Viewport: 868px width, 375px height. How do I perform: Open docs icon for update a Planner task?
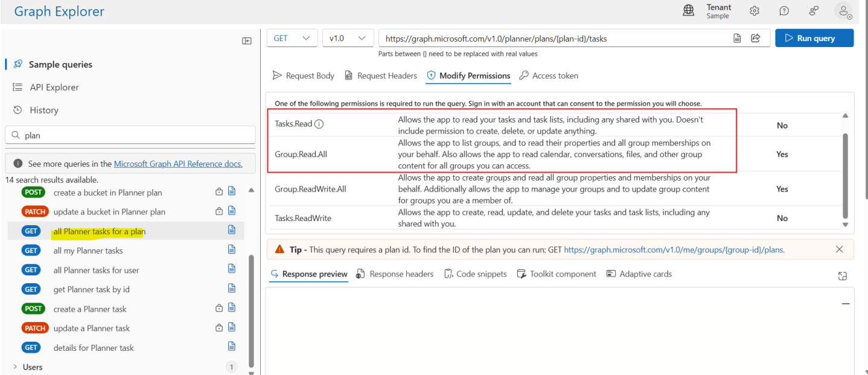point(232,327)
